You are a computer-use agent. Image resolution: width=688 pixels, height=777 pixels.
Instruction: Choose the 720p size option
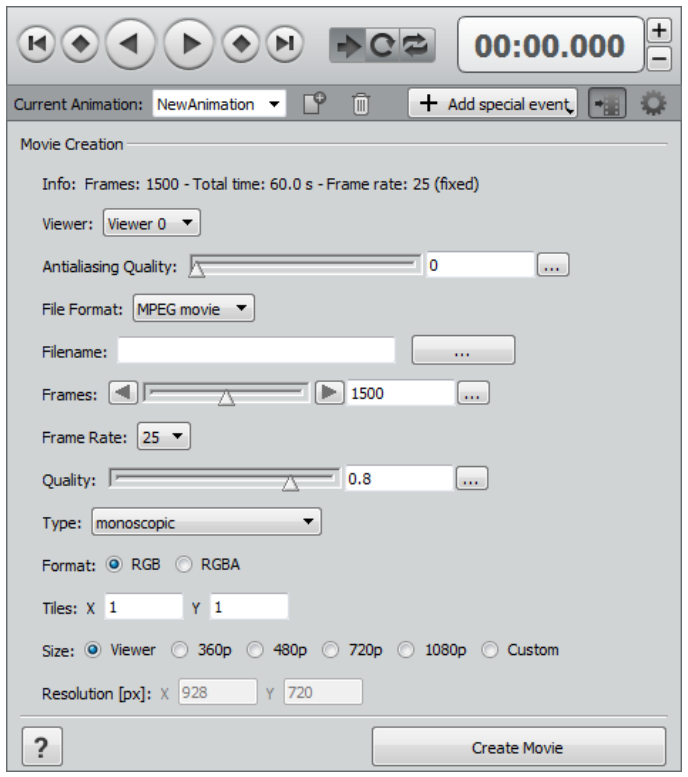pyautogui.click(x=331, y=650)
